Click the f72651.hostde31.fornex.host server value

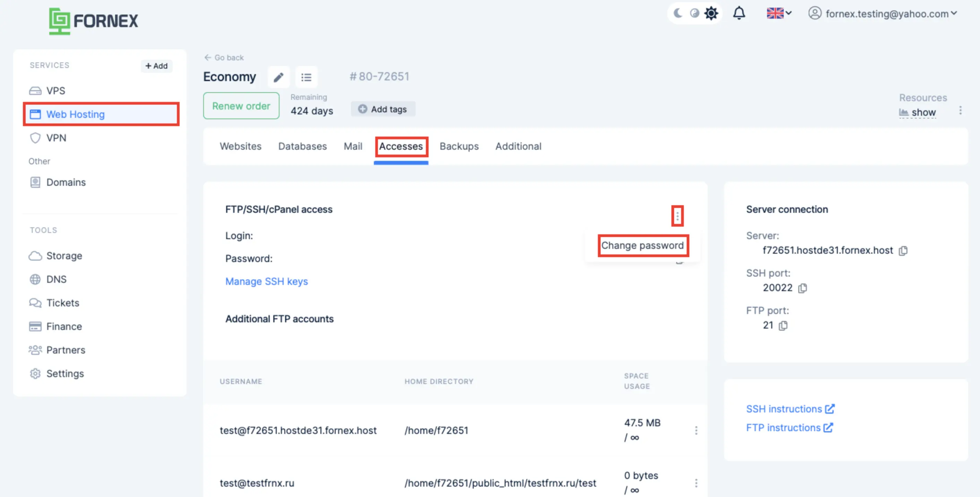pos(827,250)
